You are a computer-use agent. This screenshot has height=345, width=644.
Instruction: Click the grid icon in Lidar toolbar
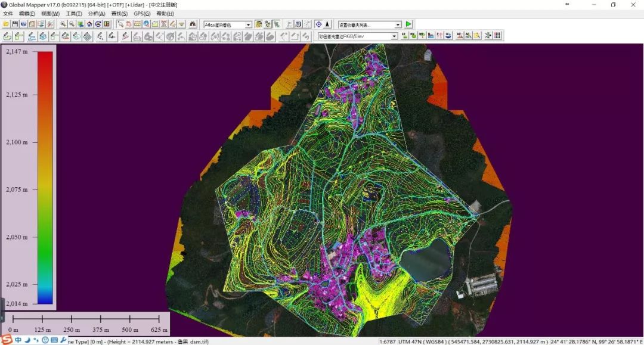(x=497, y=36)
